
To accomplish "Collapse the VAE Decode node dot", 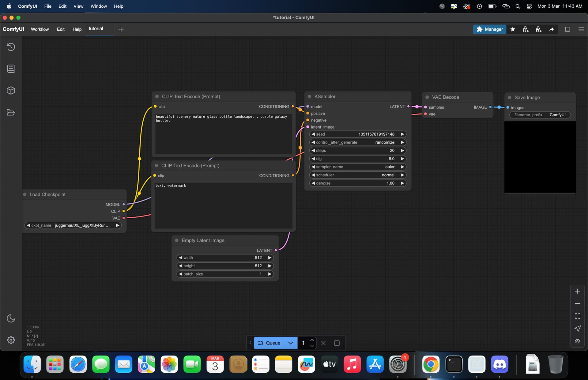I will [x=427, y=97].
